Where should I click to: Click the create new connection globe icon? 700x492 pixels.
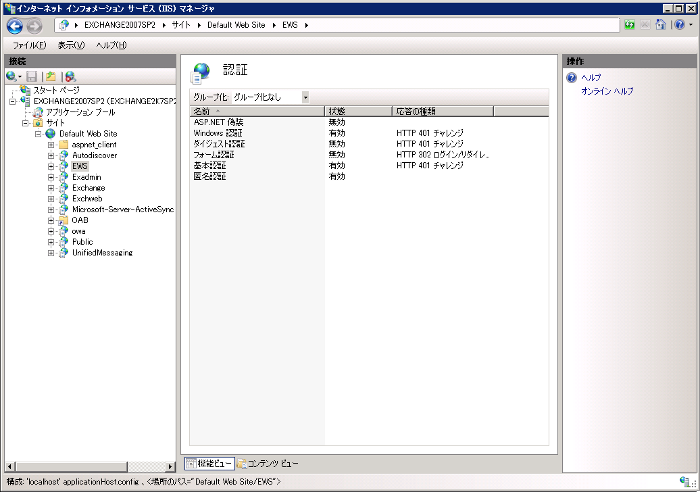tap(12, 77)
